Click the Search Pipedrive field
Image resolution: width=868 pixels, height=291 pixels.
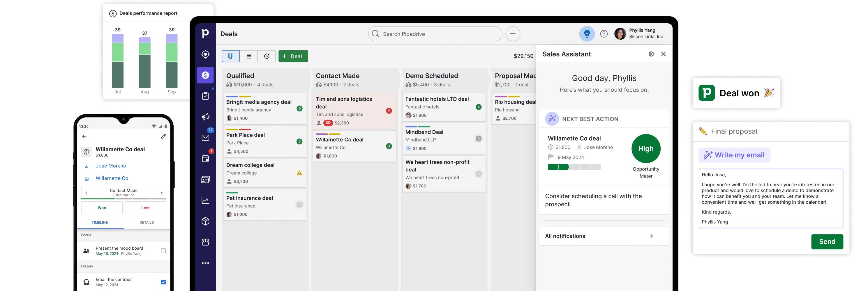coord(435,34)
